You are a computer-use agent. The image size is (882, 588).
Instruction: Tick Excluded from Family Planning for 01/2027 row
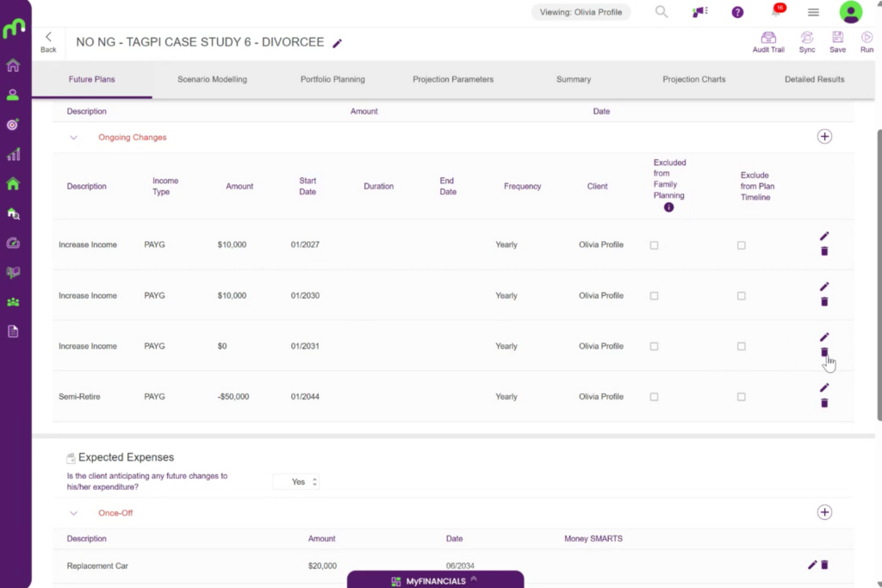click(654, 245)
